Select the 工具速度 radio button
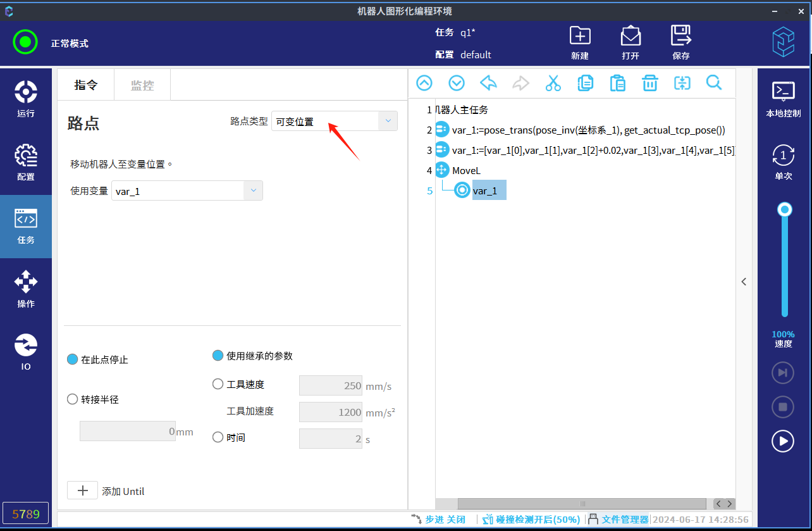The width and height of the screenshot is (812, 531). point(218,384)
